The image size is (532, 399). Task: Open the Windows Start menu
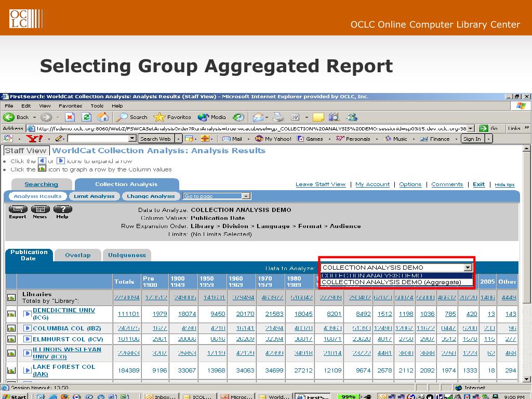point(14,396)
